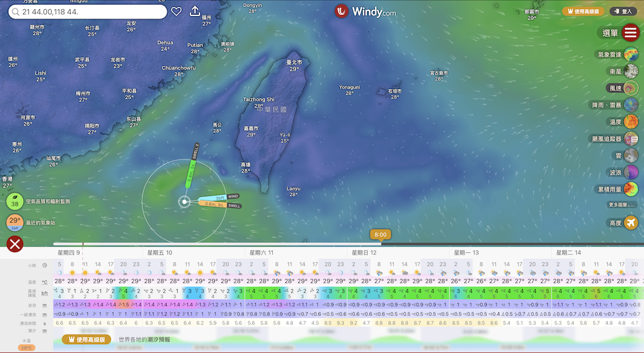Click the 8:00 timeline time marker

(381, 235)
